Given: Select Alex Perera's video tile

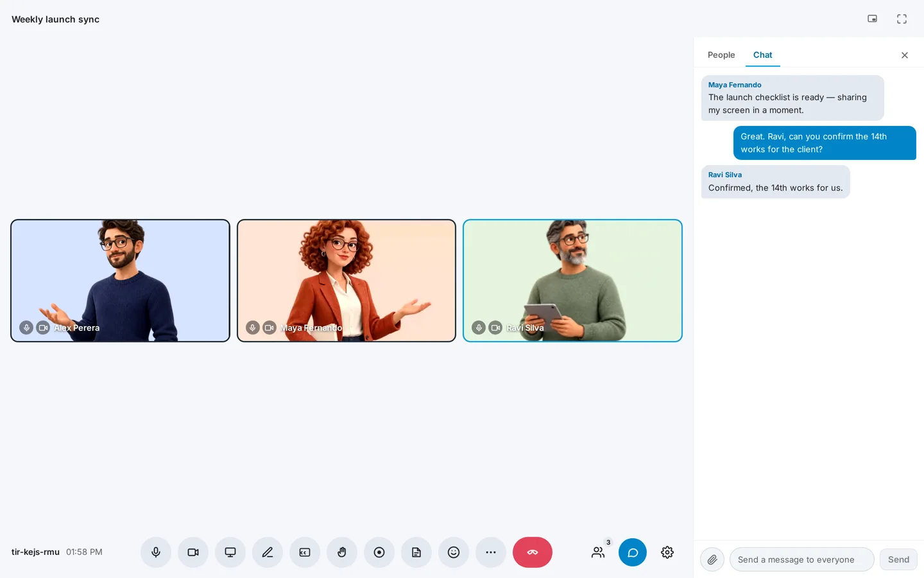Looking at the screenshot, I should point(120,281).
